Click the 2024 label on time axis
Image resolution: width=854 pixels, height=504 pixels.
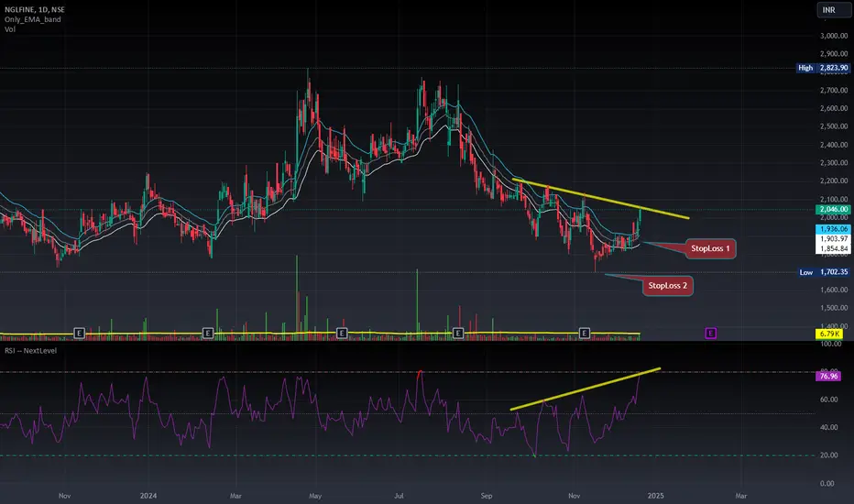point(148,496)
